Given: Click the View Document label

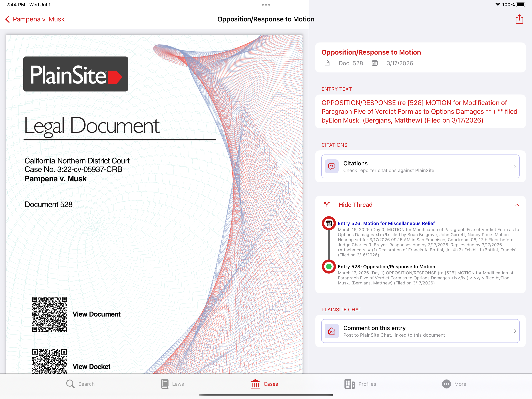Looking at the screenshot, I should [96, 314].
